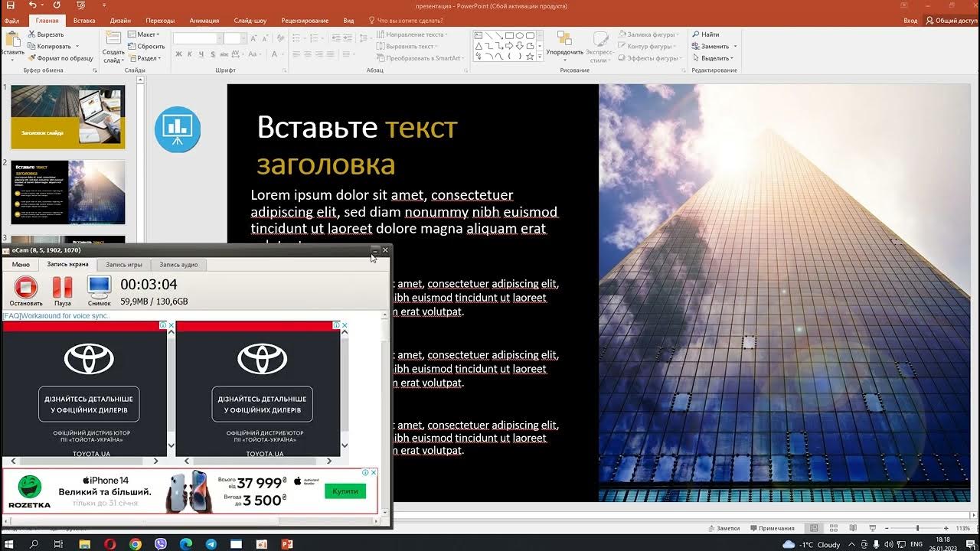Click Сбросить to reset slide layout
This screenshot has height=551, width=980.
click(x=146, y=46)
